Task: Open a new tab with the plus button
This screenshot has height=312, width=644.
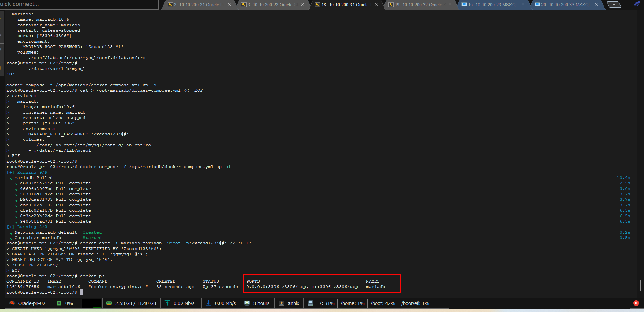Action: [x=614, y=4]
